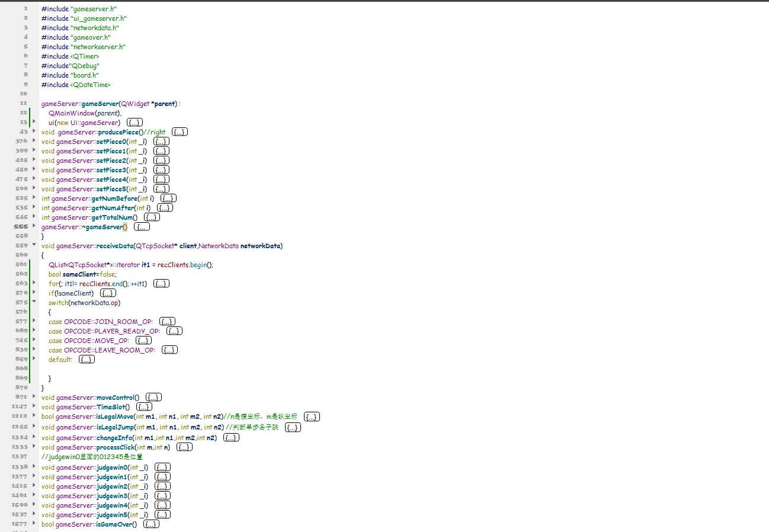This screenshot has width=769, height=532.
Task: Click the {...} placeholder after ~gameServer()
Action: [142, 227]
